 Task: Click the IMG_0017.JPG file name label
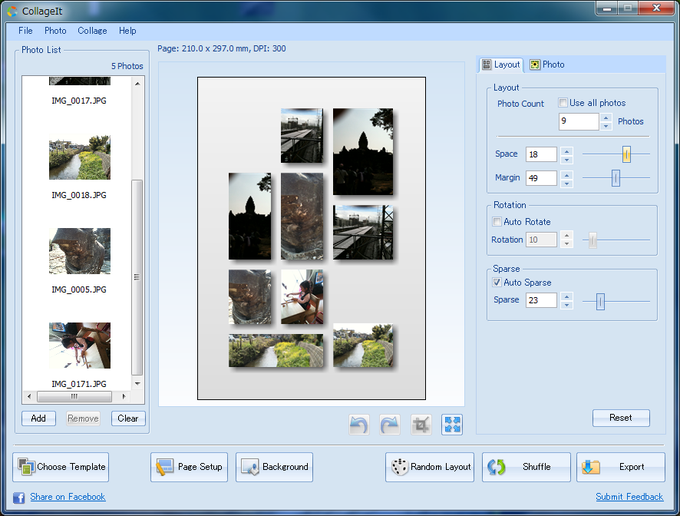pos(79,101)
